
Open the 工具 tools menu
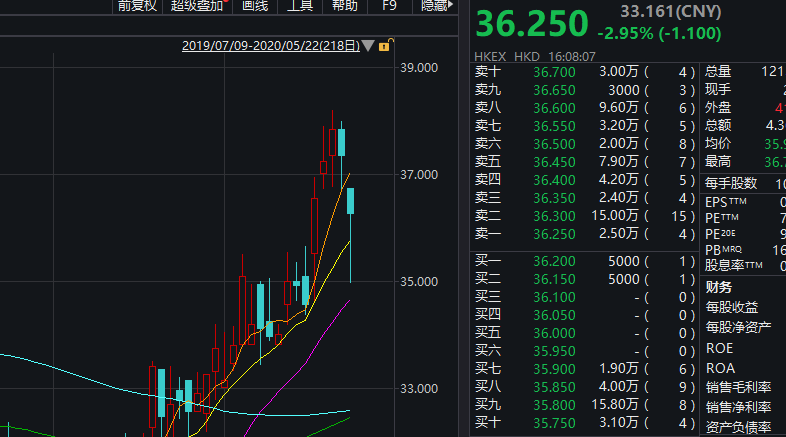(300, 6)
